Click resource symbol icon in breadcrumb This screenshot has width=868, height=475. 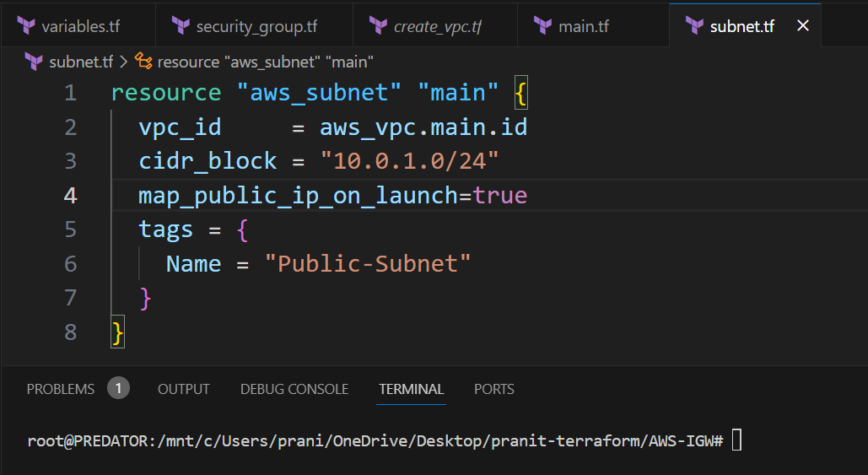[143, 62]
